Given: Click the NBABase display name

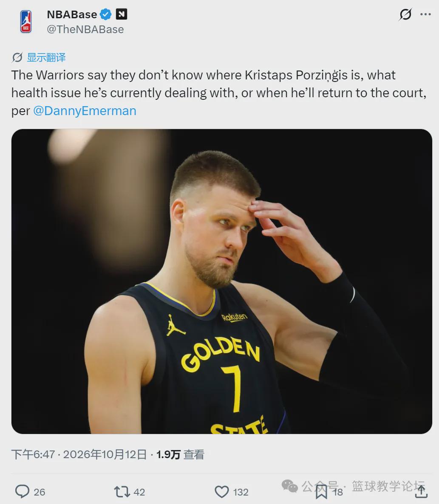Looking at the screenshot, I should click(x=72, y=14).
